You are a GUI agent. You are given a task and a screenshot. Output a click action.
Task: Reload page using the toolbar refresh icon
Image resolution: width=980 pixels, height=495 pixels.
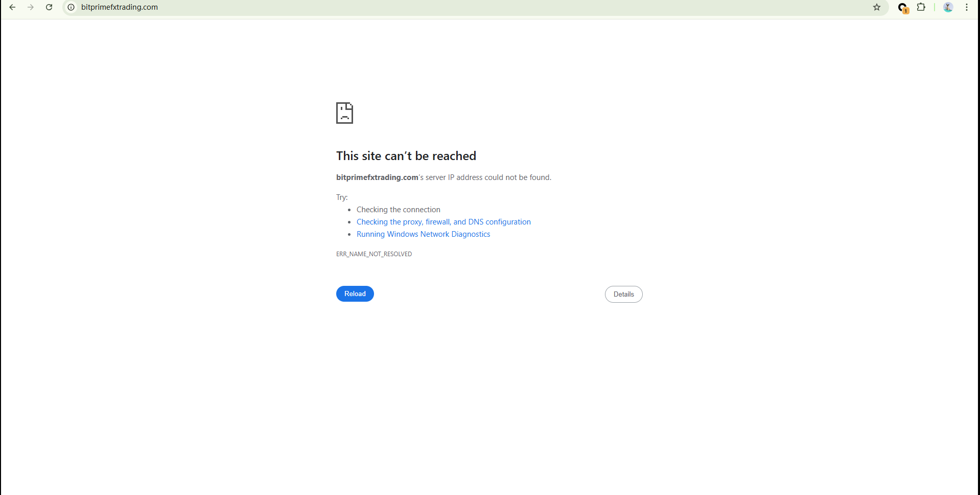[49, 7]
